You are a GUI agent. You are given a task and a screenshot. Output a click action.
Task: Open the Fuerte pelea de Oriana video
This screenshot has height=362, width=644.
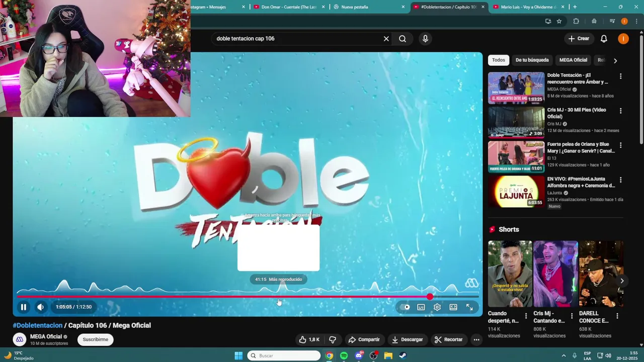tap(516, 157)
